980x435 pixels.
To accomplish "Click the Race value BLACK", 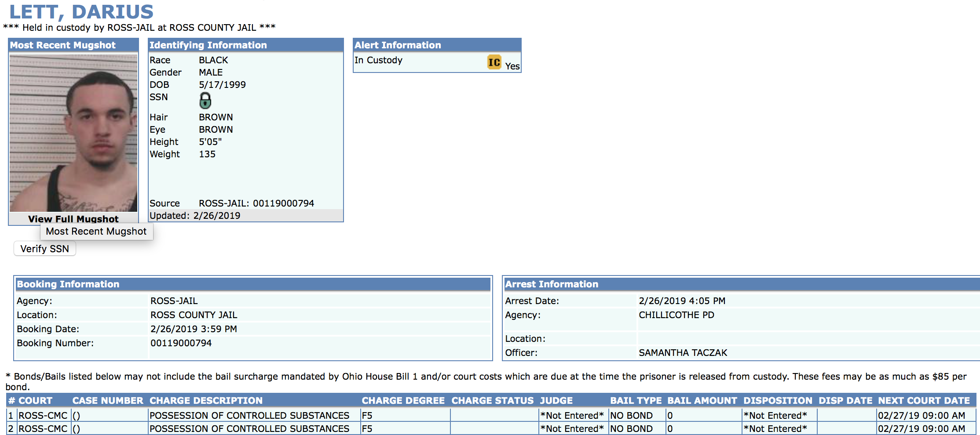I will click(213, 60).
